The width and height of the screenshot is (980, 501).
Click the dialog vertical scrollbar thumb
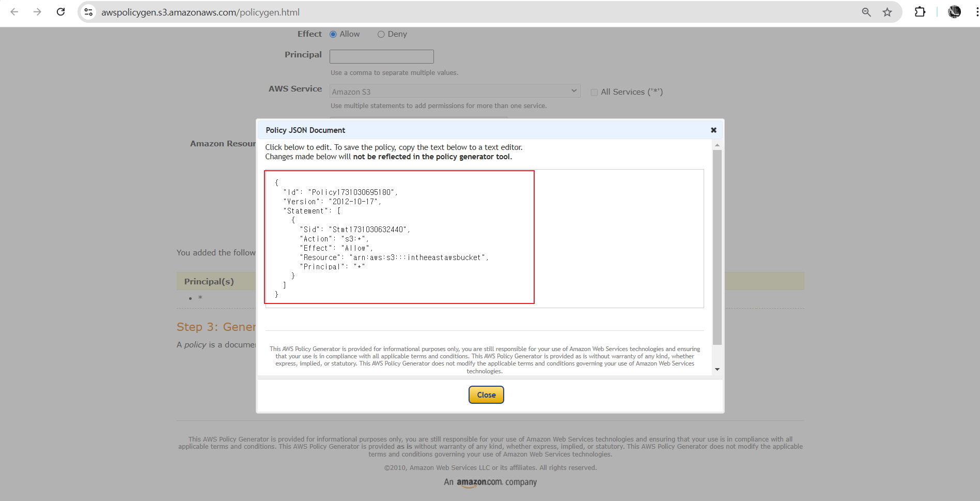tap(717, 247)
